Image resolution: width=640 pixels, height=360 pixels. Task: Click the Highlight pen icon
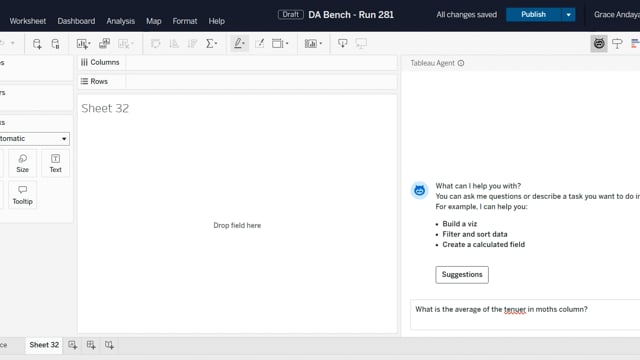pyautogui.click(x=238, y=43)
